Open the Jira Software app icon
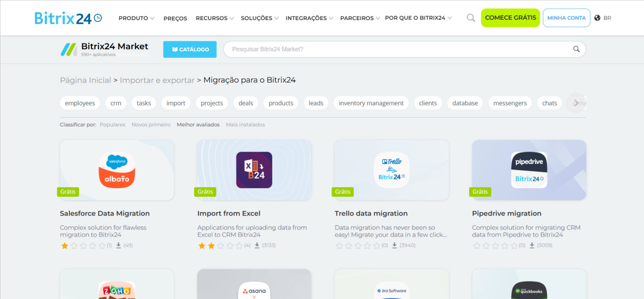 pos(391,290)
